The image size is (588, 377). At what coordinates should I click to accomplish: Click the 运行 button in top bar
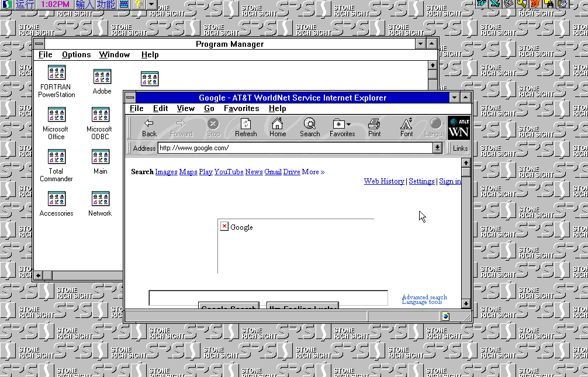tap(25, 5)
